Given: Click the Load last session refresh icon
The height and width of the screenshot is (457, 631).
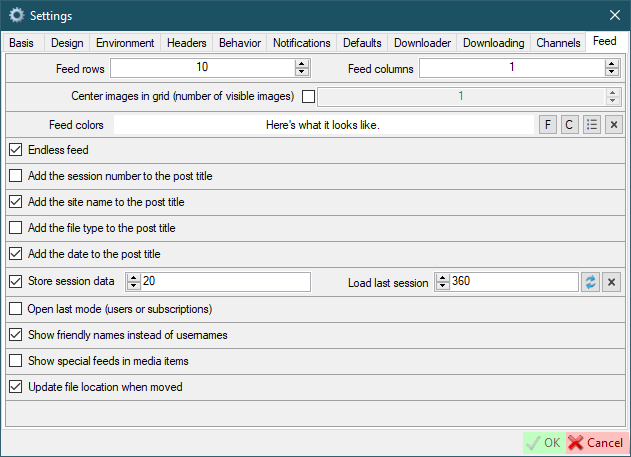Looking at the screenshot, I should [591, 282].
